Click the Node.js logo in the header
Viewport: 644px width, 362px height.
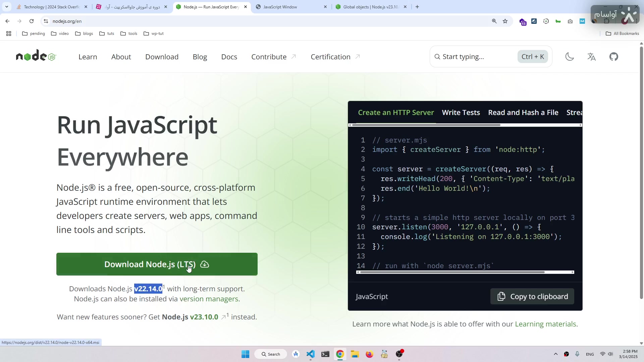(x=36, y=56)
